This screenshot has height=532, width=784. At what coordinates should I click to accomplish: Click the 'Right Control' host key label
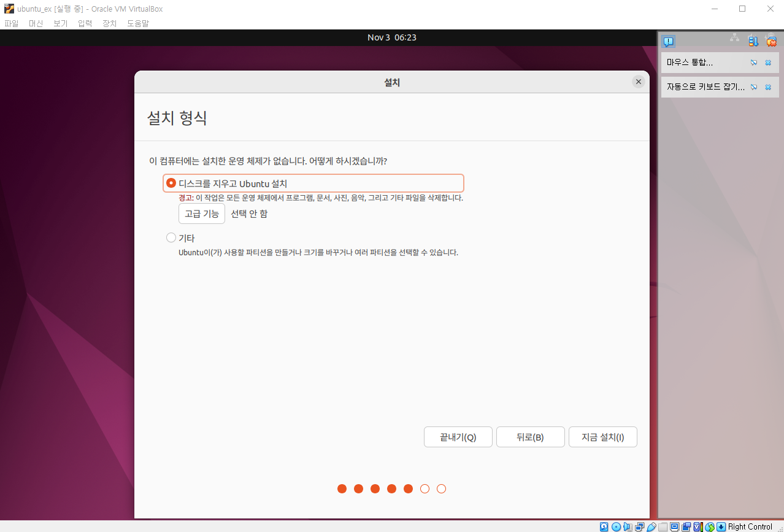point(750,526)
